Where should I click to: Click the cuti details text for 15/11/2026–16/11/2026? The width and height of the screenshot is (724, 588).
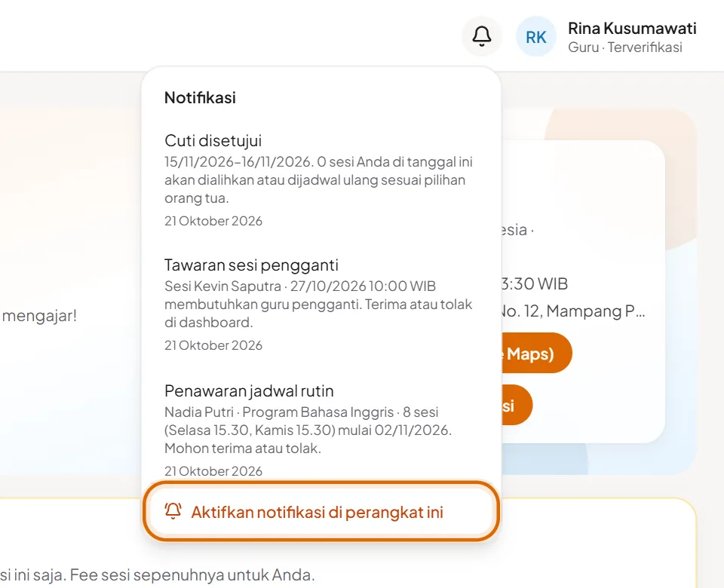318,180
